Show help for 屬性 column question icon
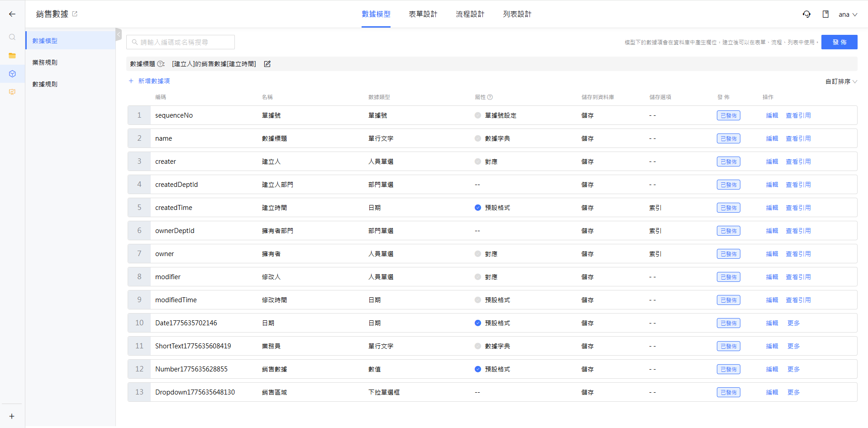This screenshot has width=868, height=428. coord(490,97)
